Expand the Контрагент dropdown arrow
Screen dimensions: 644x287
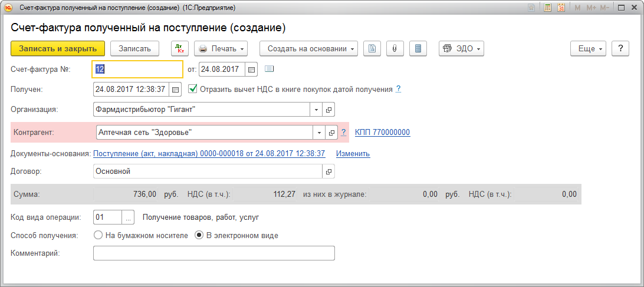click(319, 132)
